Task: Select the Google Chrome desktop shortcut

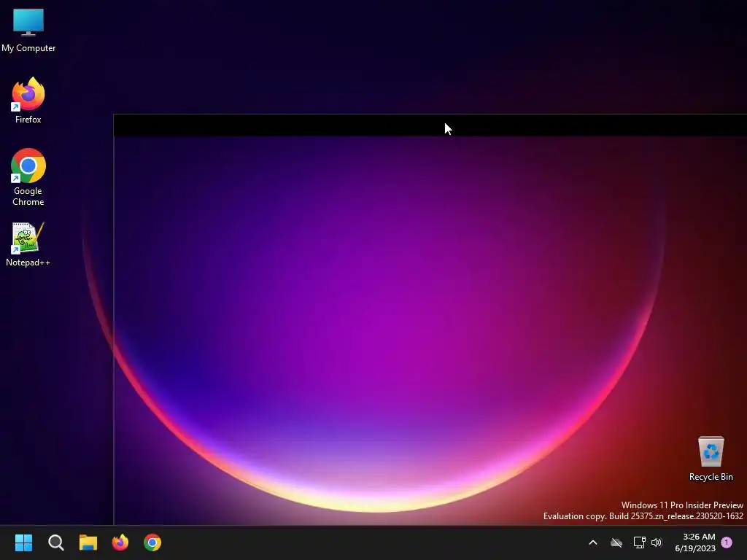Action: pyautogui.click(x=28, y=177)
